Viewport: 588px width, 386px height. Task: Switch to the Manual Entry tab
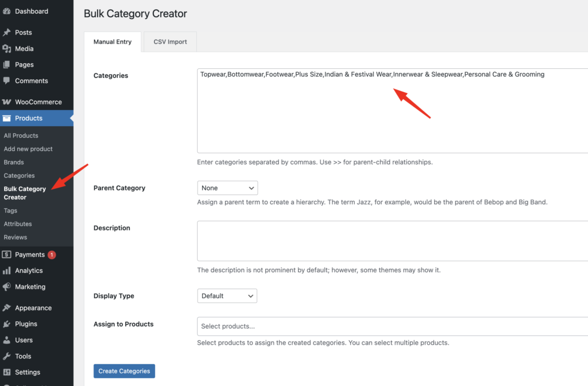coord(113,41)
